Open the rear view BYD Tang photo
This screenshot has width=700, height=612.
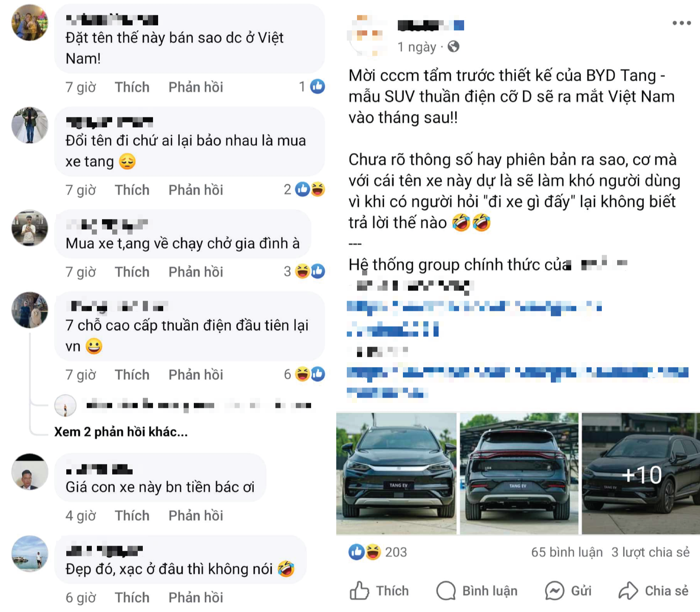[519, 473]
